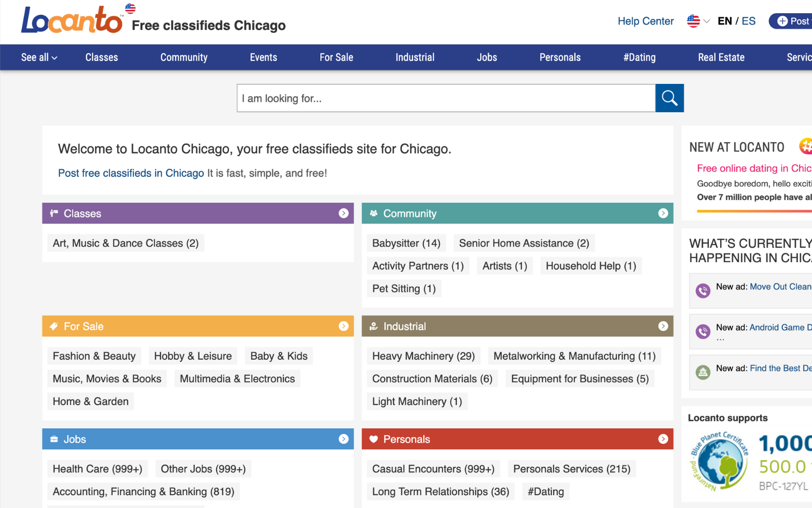Open Music, Movies & Books category
The width and height of the screenshot is (812, 508).
107,378
